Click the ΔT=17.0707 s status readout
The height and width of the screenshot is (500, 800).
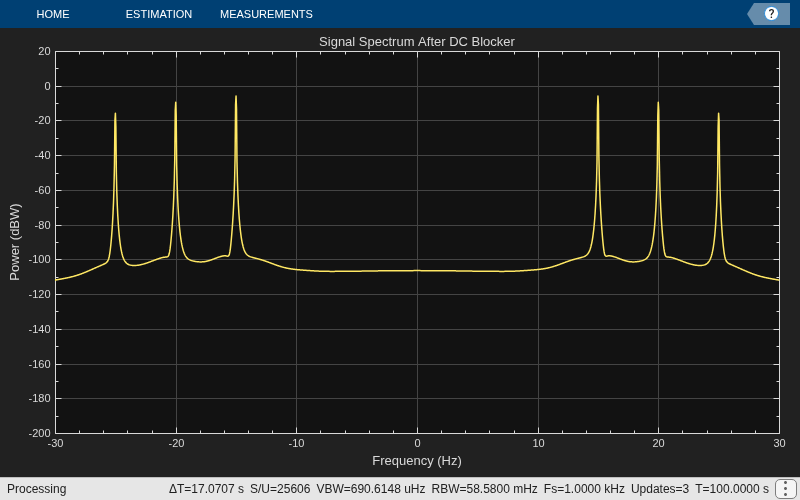[x=206, y=489]
